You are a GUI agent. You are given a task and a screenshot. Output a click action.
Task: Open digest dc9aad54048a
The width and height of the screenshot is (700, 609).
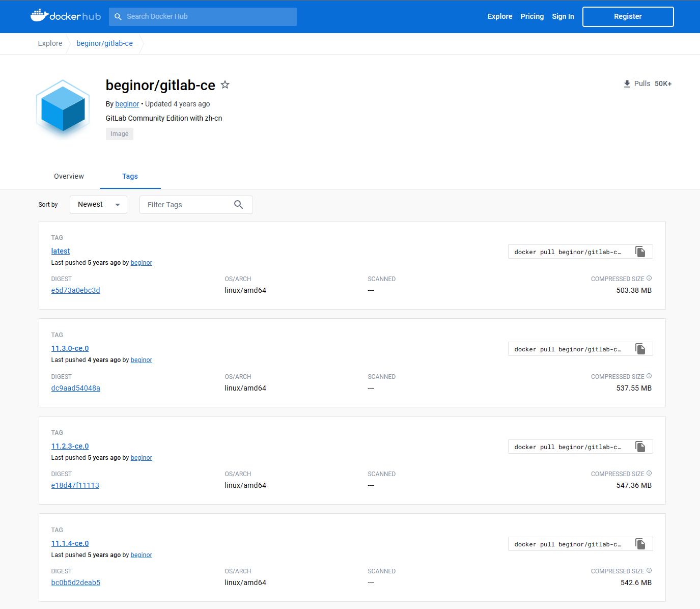[76, 388]
